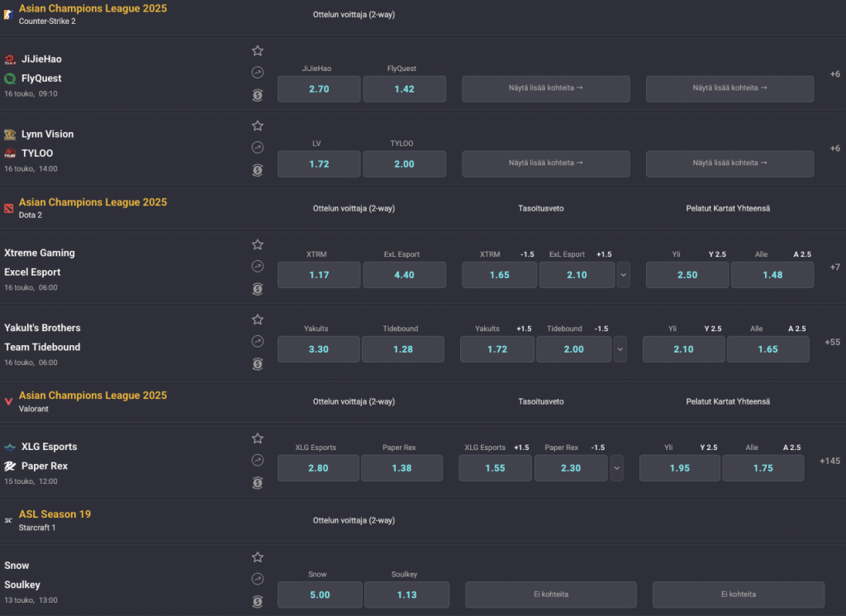Click the Valorant game icon
Image resolution: width=846 pixels, height=616 pixels.
[x=8, y=401]
